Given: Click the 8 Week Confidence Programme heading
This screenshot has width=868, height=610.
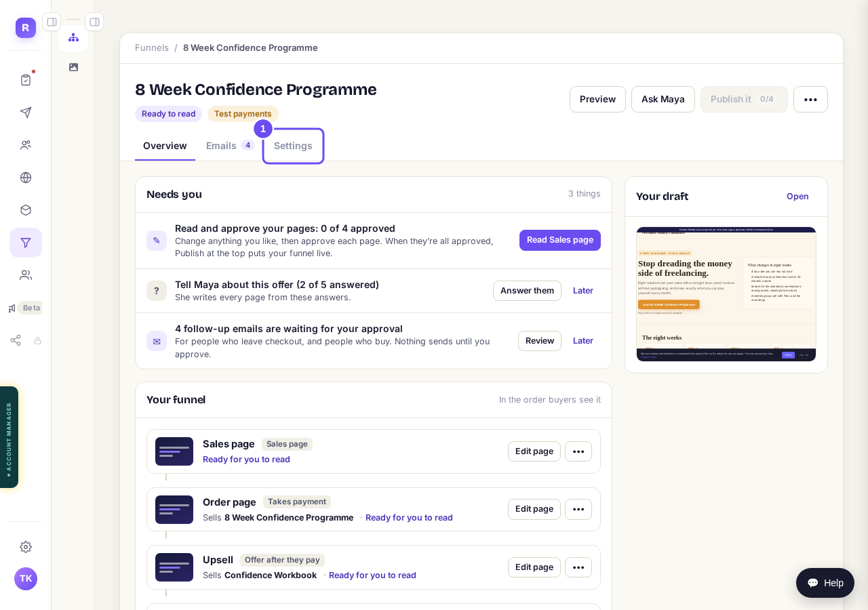Looking at the screenshot, I should pyautogui.click(x=256, y=89).
